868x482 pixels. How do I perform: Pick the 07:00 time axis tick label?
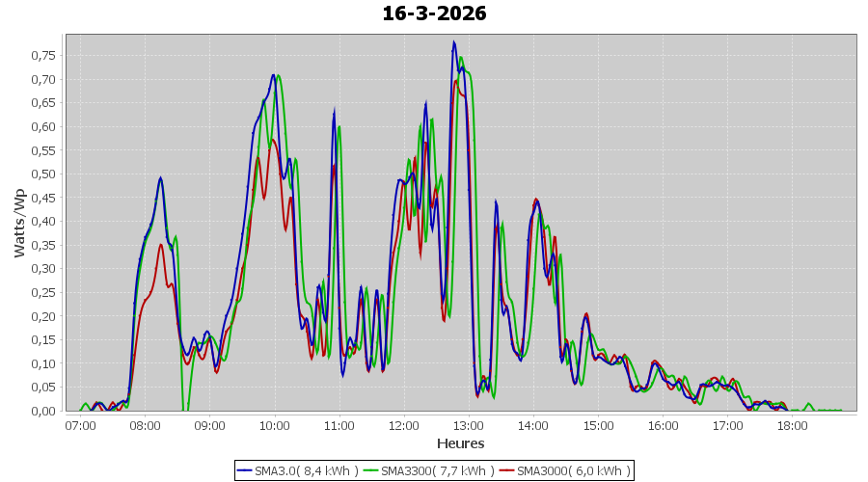(80, 425)
